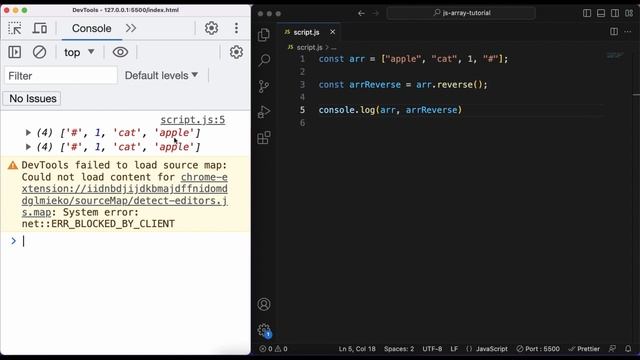Toggle the bottom panel layout icon
The image size is (640, 360).
[601, 13]
